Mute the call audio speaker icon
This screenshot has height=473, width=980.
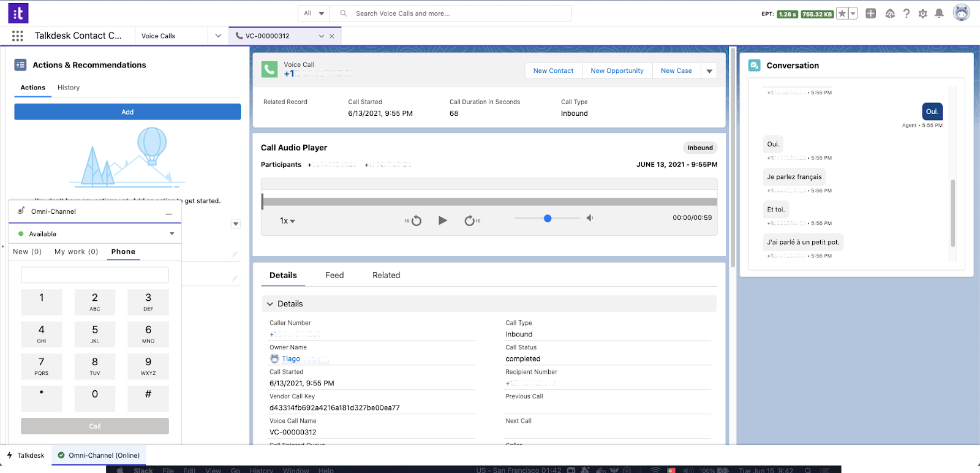(590, 218)
